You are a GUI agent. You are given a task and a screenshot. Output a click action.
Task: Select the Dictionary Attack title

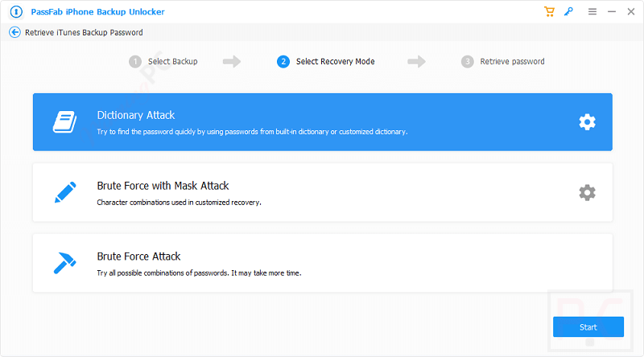(136, 115)
